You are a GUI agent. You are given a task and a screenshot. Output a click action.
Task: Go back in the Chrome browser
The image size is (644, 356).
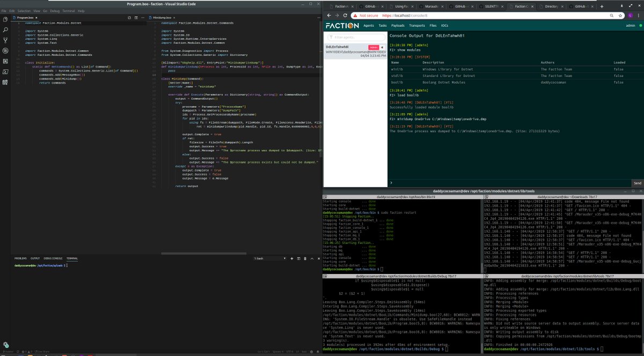(330, 16)
